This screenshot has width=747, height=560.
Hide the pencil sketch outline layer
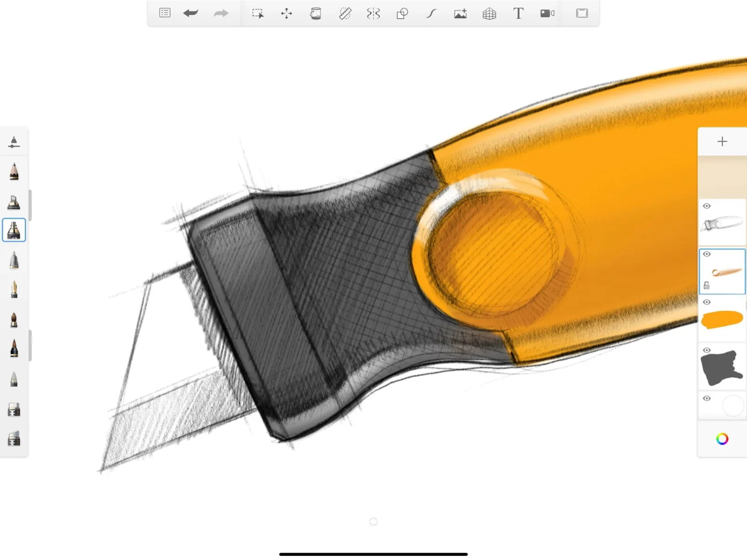pos(707,206)
